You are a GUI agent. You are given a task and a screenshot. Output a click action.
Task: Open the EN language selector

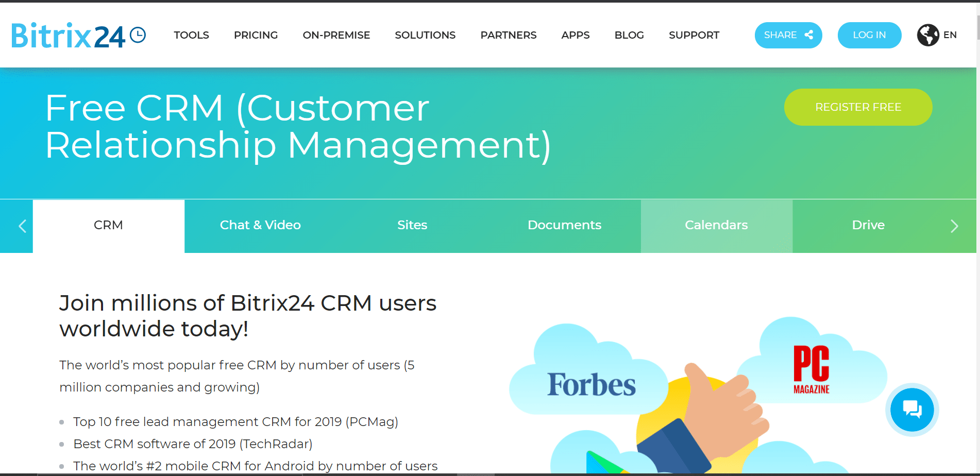[950, 35]
